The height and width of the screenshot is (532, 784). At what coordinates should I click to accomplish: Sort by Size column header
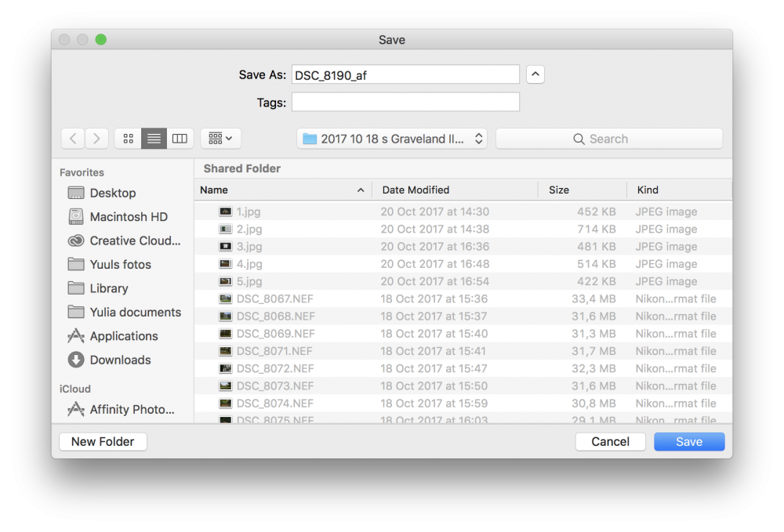583,190
